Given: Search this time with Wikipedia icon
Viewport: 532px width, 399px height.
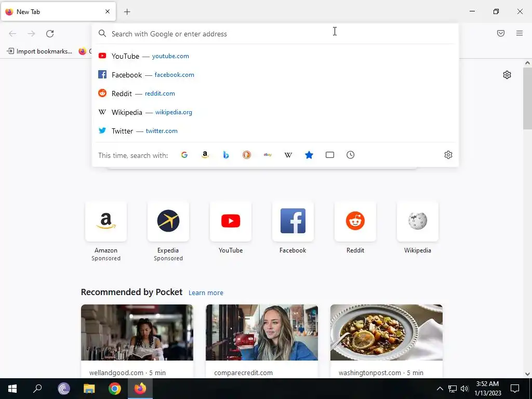Looking at the screenshot, I should (288, 155).
